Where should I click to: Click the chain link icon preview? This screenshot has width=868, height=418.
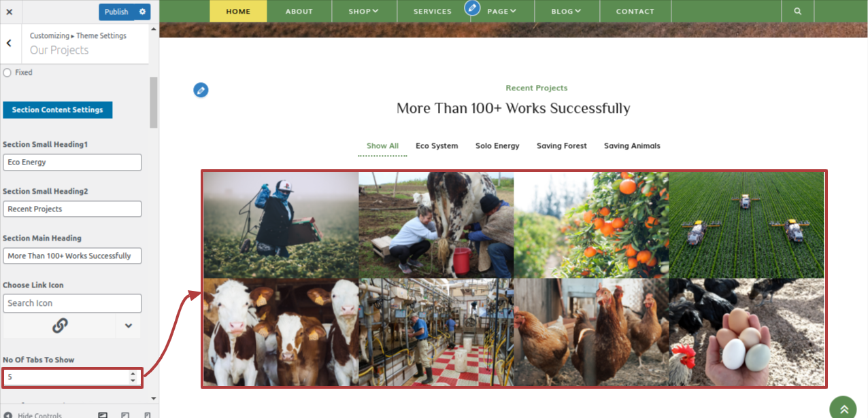60,326
